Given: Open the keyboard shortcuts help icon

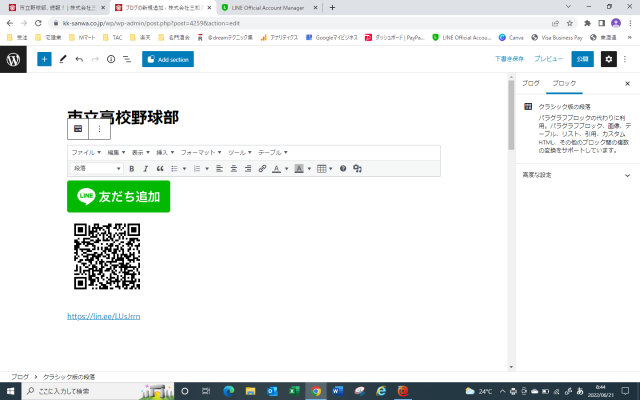Looking at the screenshot, I should click(343, 169).
